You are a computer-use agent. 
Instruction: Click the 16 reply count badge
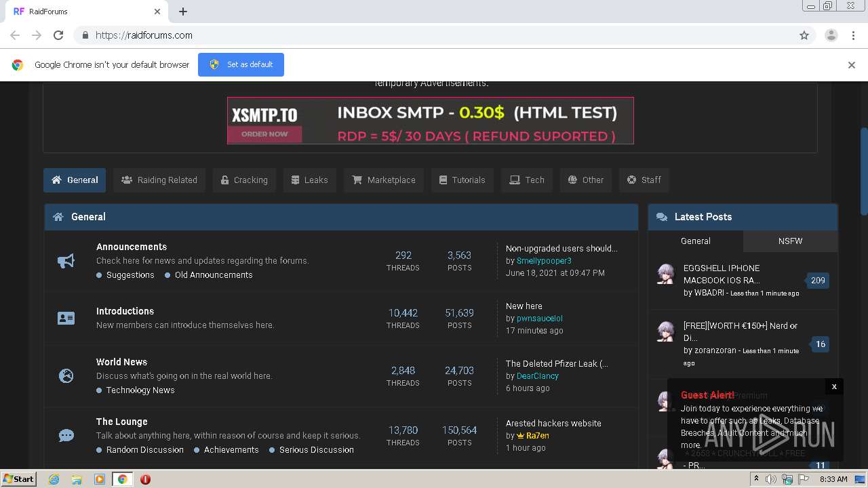pyautogui.click(x=820, y=344)
